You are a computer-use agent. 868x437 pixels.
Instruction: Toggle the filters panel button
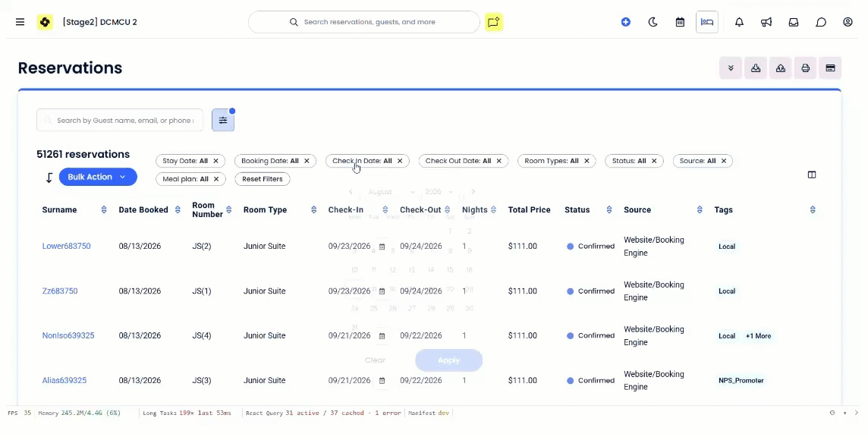click(x=223, y=120)
